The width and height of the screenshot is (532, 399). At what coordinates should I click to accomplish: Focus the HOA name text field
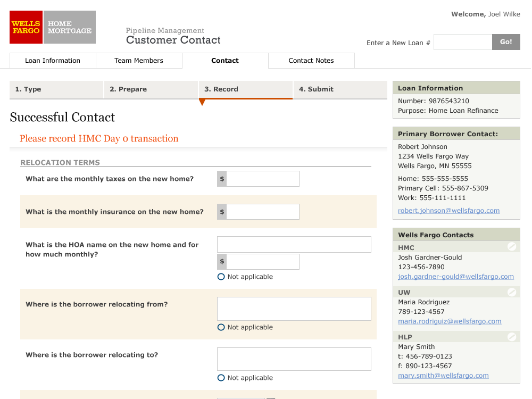tap(294, 244)
